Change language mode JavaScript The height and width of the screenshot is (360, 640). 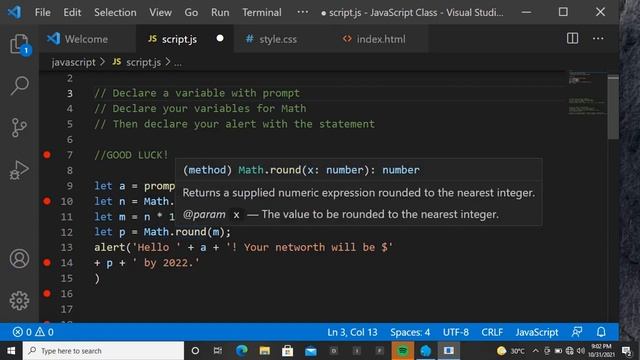point(536,332)
